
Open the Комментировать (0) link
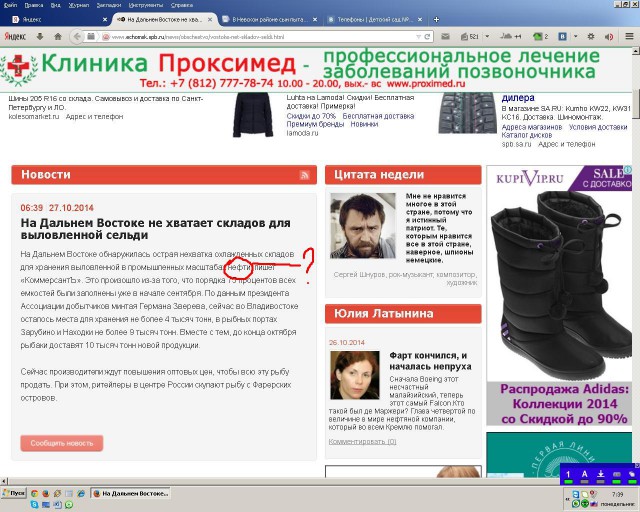click(x=362, y=441)
